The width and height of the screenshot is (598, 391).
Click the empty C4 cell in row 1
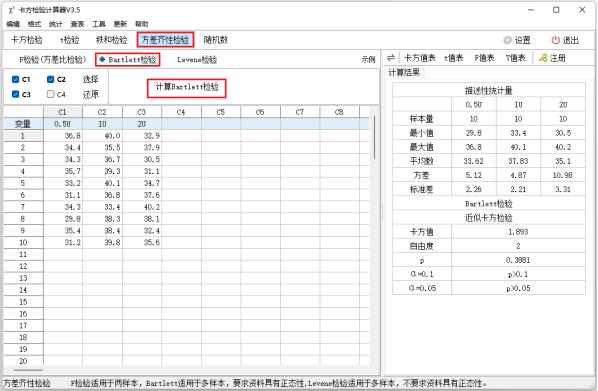[x=181, y=136]
